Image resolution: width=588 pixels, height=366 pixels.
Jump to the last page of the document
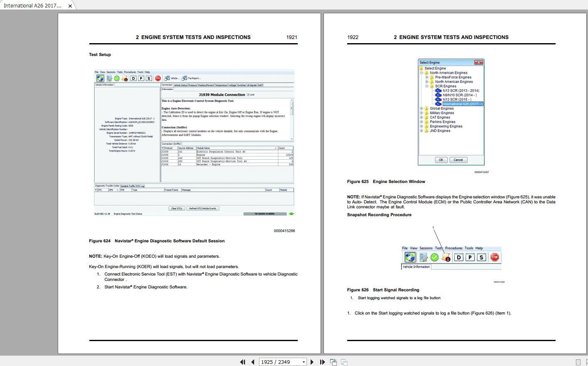pyautogui.click(x=322, y=362)
